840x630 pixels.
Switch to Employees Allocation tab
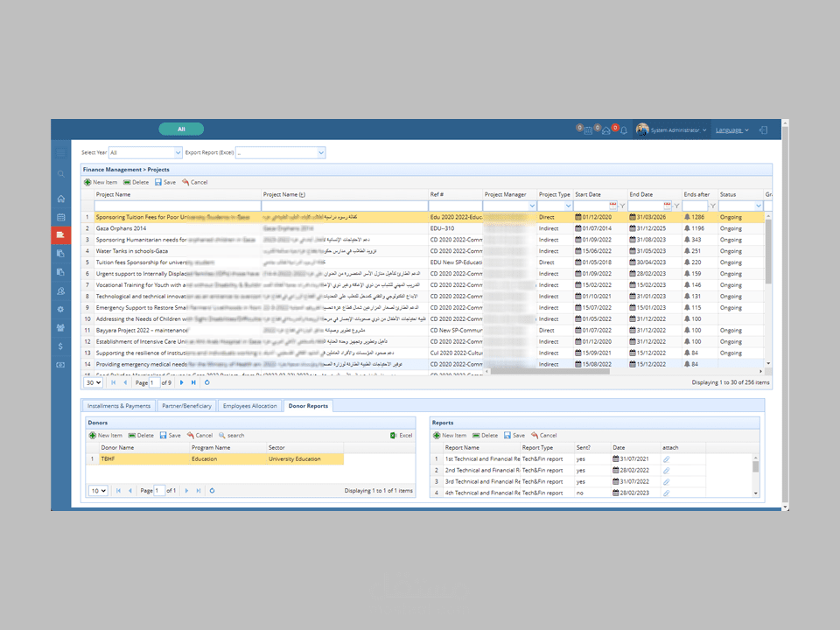[x=249, y=406]
